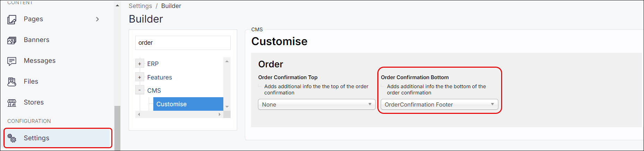Viewport: 644px width, 151px height.
Task: Open the Order Confirmation Top dropdown
Action: tap(316, 104)
